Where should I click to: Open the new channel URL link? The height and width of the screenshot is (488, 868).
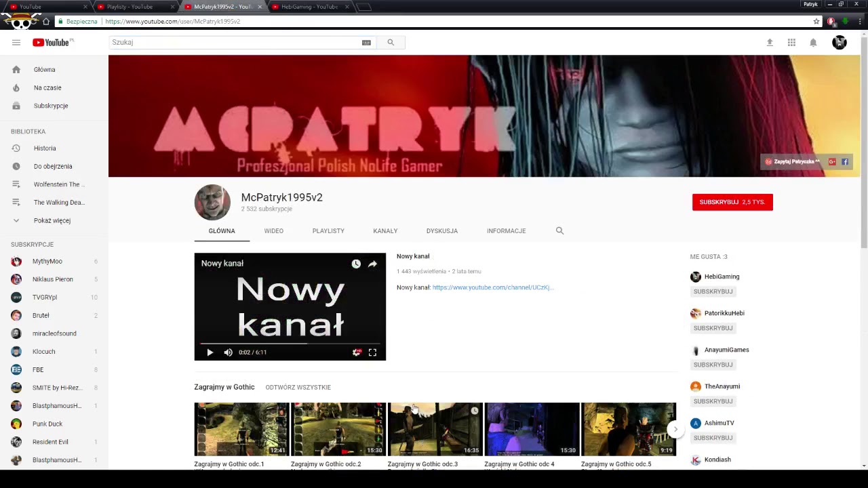[493, 287]
